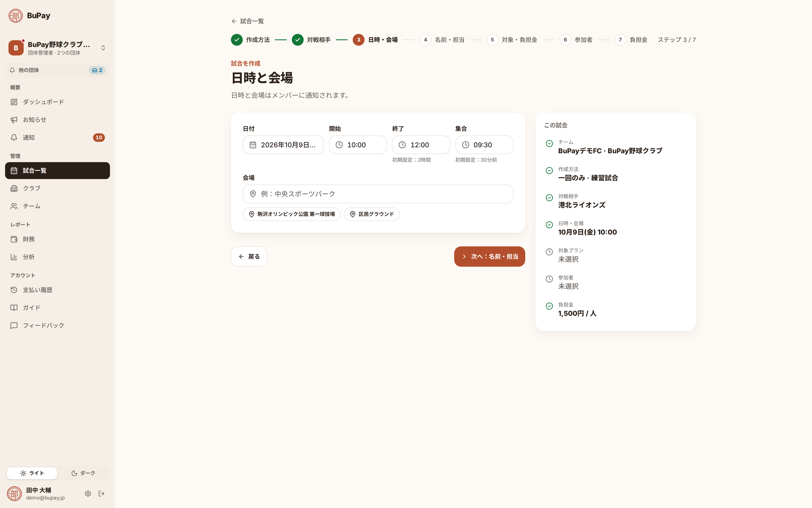Select step 5 対象・負担金

(x=512, y=40)
